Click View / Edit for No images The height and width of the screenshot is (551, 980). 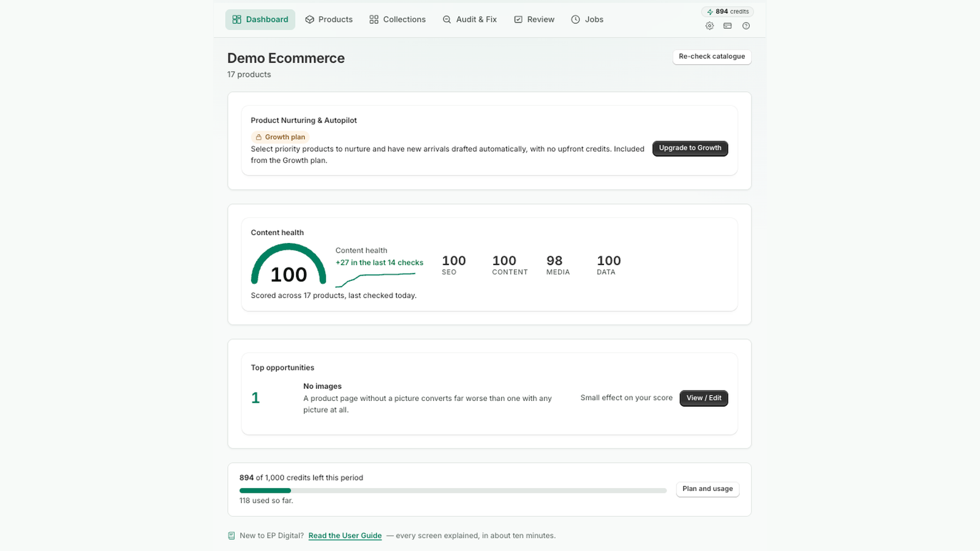click(704, 398)
